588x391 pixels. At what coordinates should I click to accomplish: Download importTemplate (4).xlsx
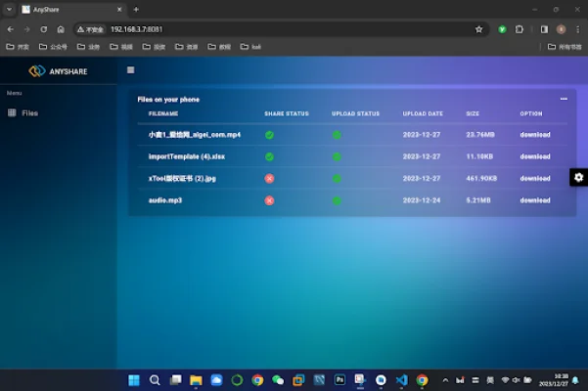[x=534, y=156]
